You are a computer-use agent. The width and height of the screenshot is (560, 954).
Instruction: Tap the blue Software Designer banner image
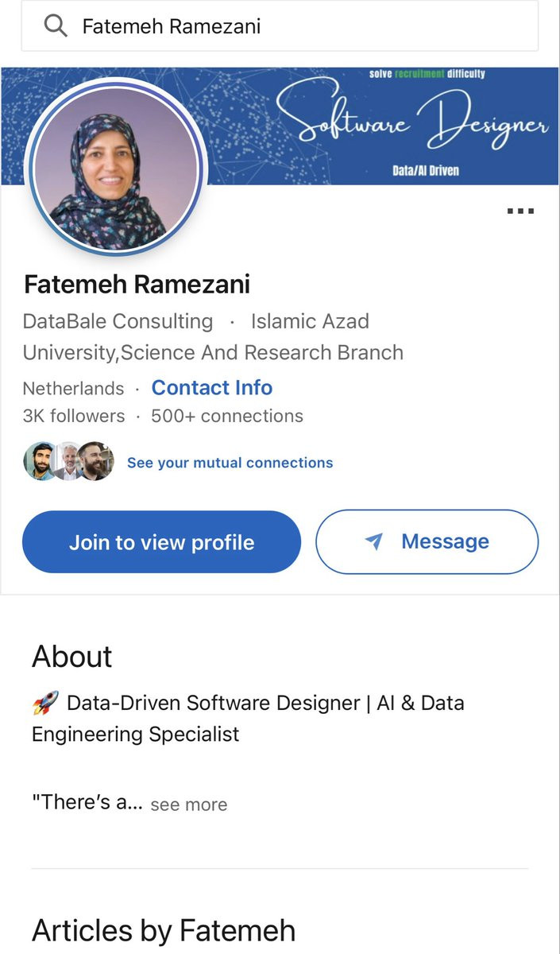pyautogui.click(x=381, y=125)
